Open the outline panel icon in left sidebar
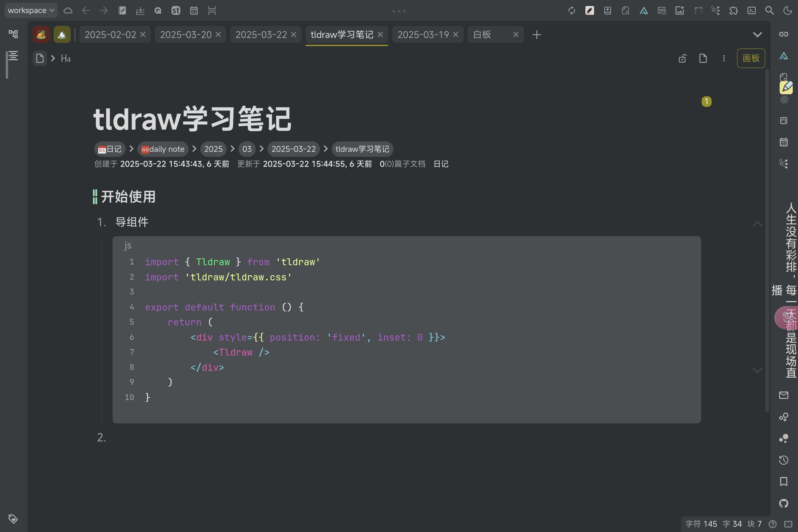The image size is (798, 532). (x=13, y=56)
